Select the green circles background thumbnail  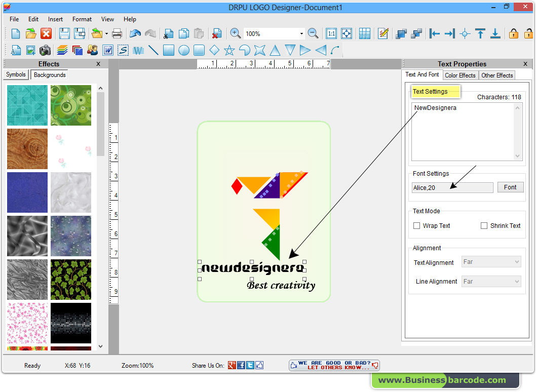point(71,105)
